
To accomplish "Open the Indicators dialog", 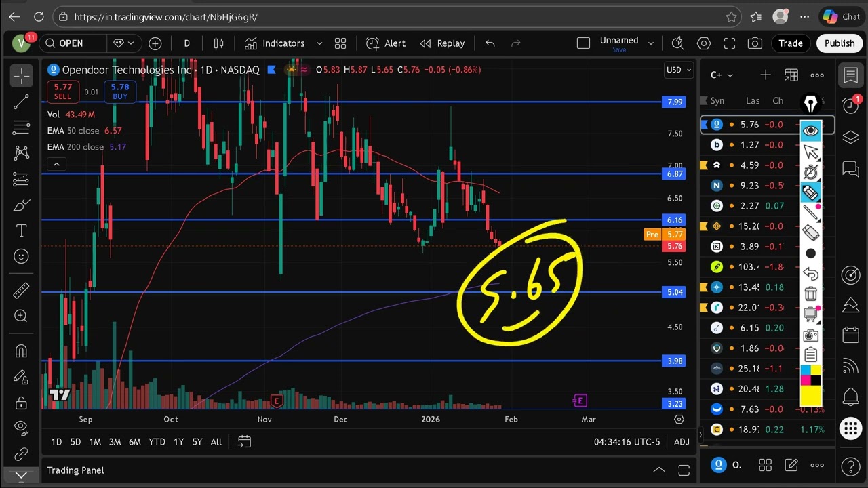I will coord(275,43).
